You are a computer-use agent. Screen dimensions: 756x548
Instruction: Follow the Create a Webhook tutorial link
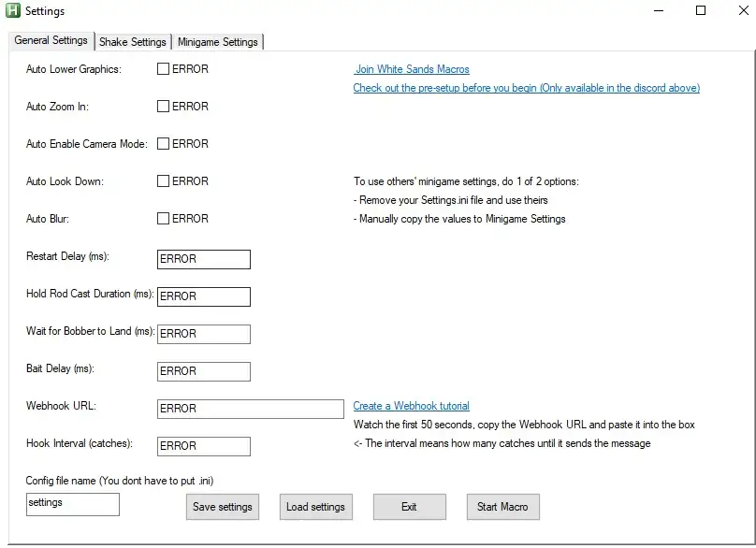(411, 406)
